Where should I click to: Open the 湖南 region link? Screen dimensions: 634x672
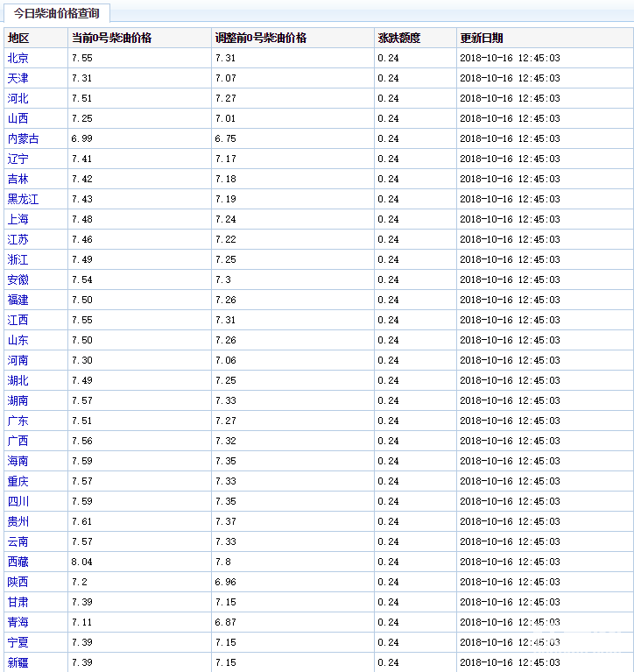pos(18,400)
